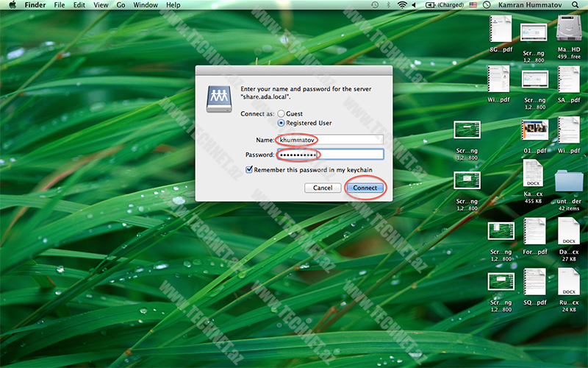588x368 pixels.
Task: Click the US flag input source icon
Action: (x=473, y=5)
